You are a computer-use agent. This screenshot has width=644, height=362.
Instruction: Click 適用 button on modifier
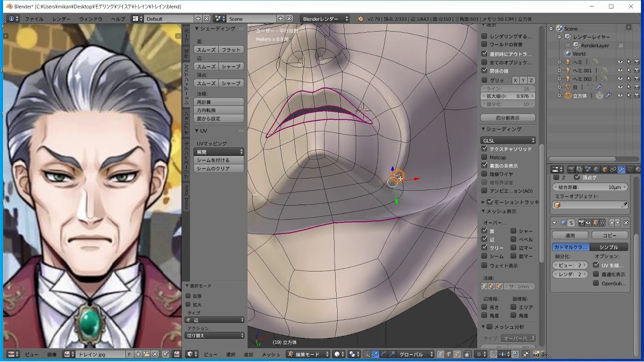(570, 235)
